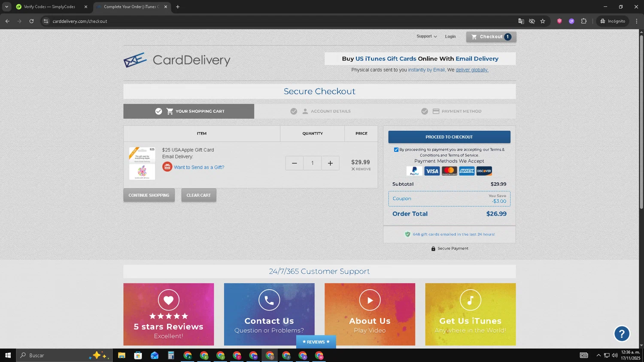Click the tracking protection eye icon
644x362 pixels.
[x=532, y=21]
